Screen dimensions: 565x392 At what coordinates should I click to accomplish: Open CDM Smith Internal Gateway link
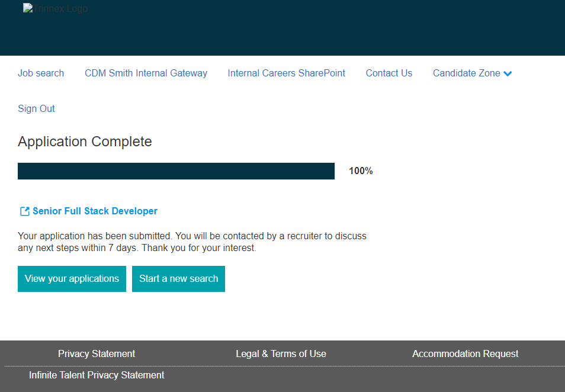click(x=146, y=73)
